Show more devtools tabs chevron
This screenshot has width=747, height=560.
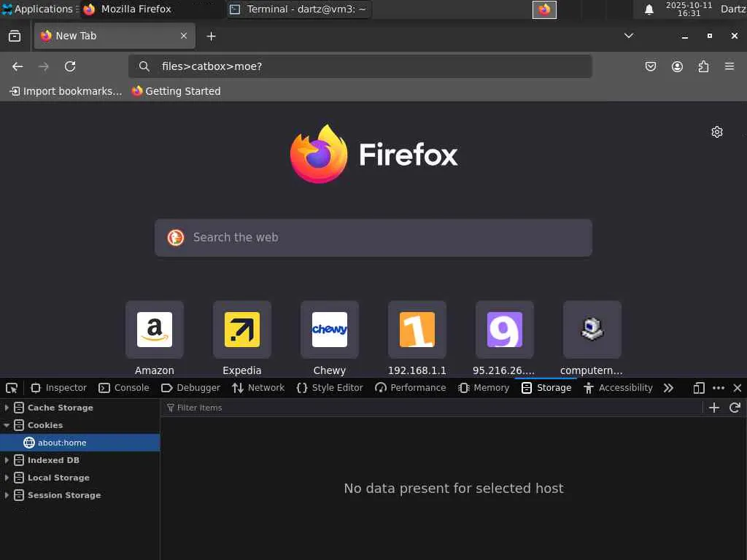[x=668, y=388]
